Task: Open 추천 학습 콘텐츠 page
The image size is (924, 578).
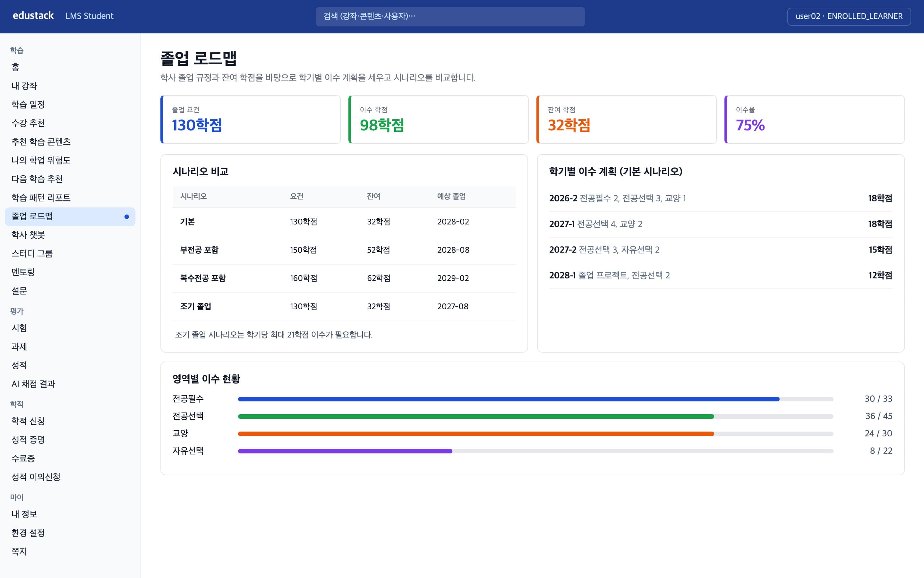Action: 70,142
